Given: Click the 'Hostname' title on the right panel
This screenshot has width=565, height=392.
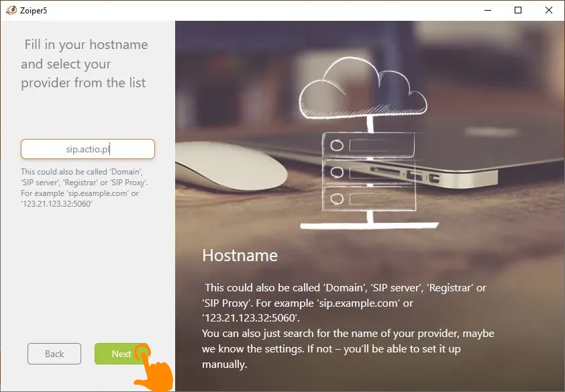Looking at the screenshot, I should click(240, 256).
